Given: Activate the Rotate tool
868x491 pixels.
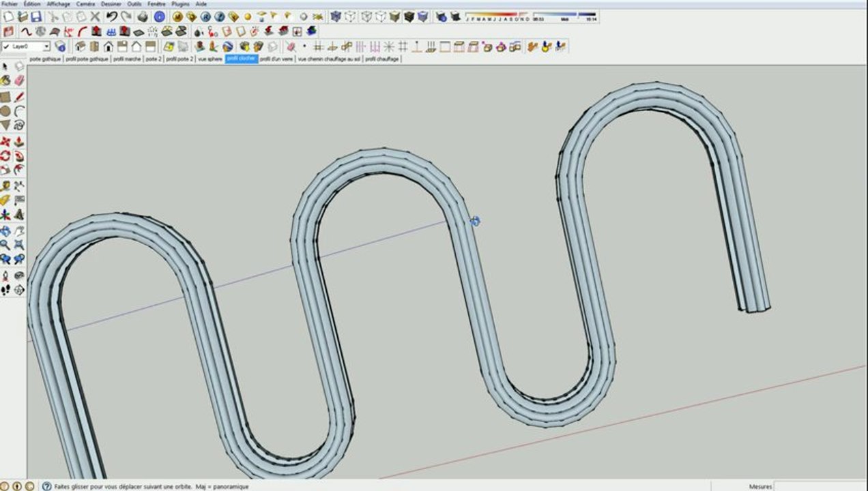Looking at the screenshot, I should (5, 156).
